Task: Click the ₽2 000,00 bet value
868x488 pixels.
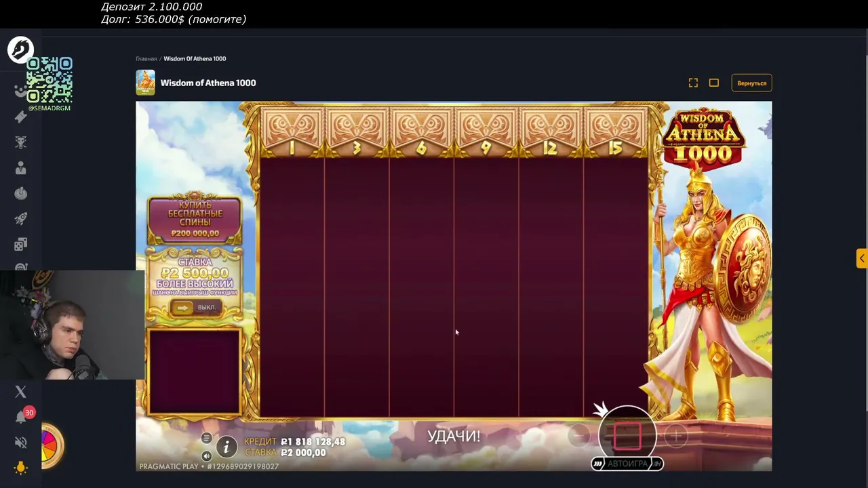Action: pyautogui.click(x=303, y=453)
